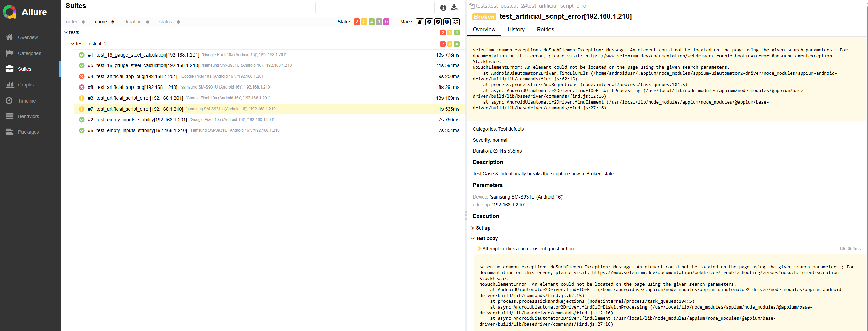Open test #5 16_gauge_steel_calculation 192.168.1.210
The height and width of the screenshot is (331, 868).
(269, 65)
